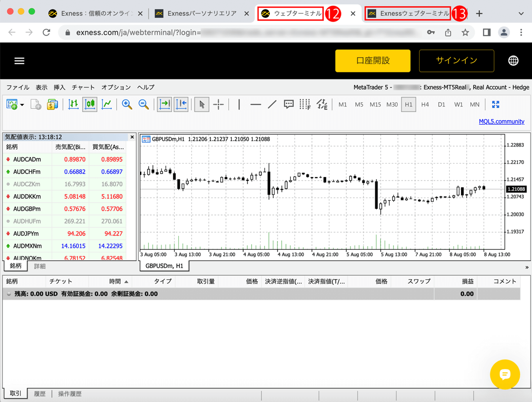Toggle auto scroll chart to end
Viewport: 532px width, 402px height.
click(164, 104)
